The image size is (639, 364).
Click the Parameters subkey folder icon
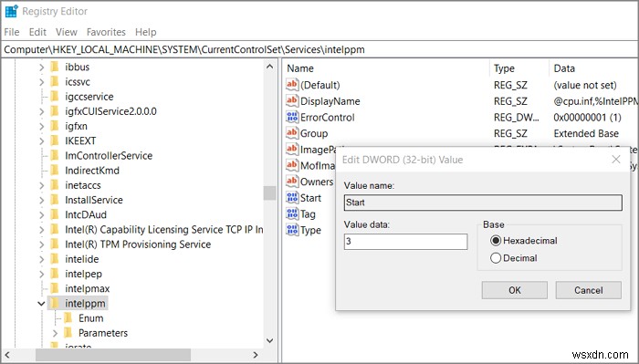coord(68,333)
